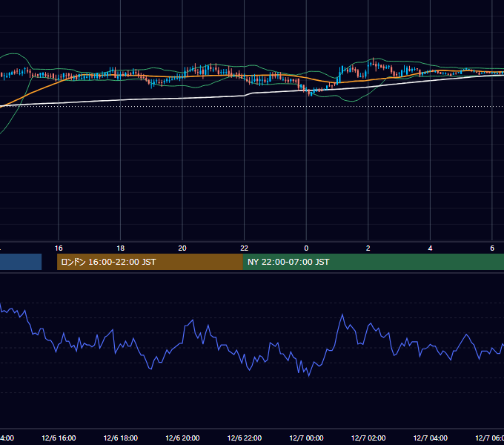Click the 12/6 20:00 date label

pos(182,438)
